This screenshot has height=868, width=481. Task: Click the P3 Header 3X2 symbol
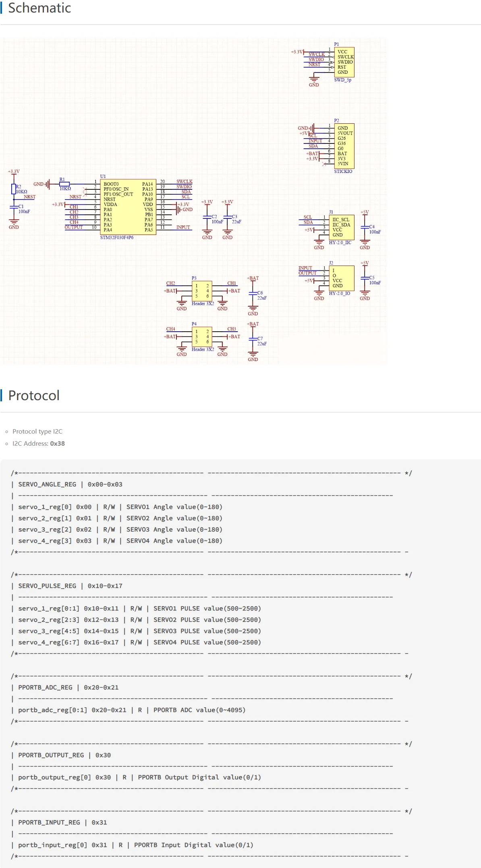(202, 291)
